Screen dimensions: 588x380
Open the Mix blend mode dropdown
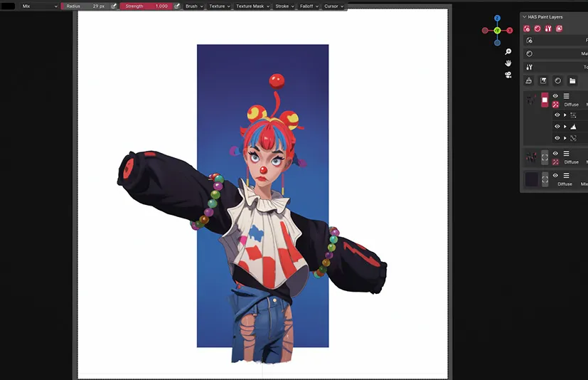[39, 6]
